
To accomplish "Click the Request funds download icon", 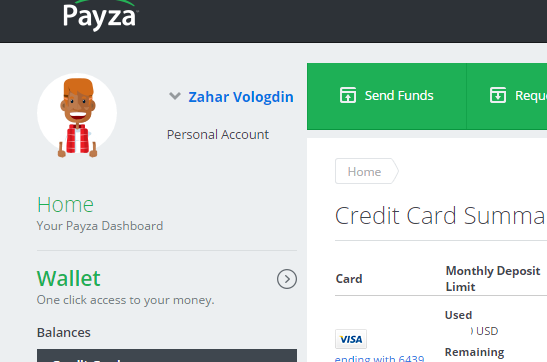I will 498,95.
